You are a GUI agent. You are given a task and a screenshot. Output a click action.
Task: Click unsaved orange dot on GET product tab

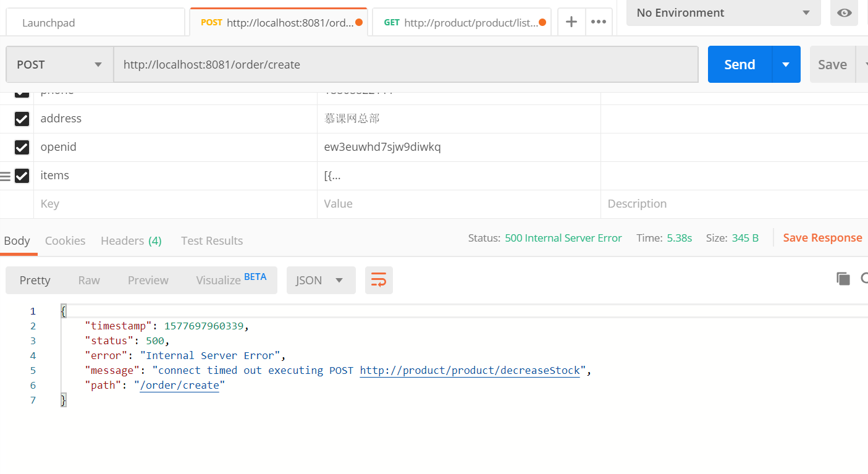(x=542, y=23)
